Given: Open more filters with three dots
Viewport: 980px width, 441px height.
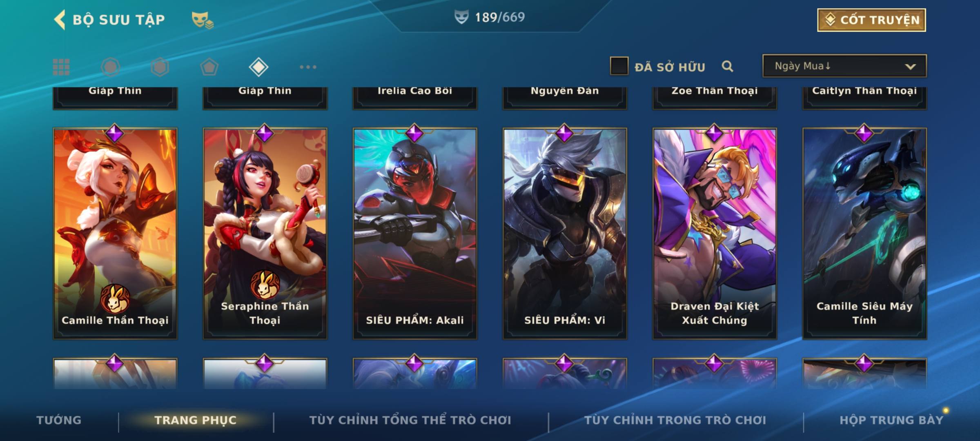Looking at the screenshot, I should tap(308, 67).
